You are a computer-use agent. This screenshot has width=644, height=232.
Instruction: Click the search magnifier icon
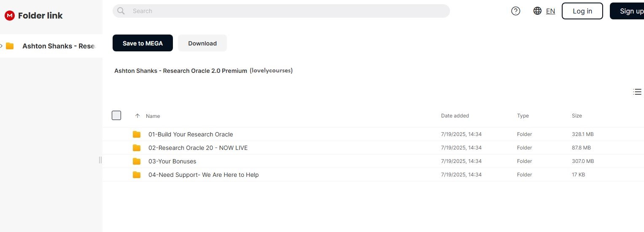[x=121, y=11]
